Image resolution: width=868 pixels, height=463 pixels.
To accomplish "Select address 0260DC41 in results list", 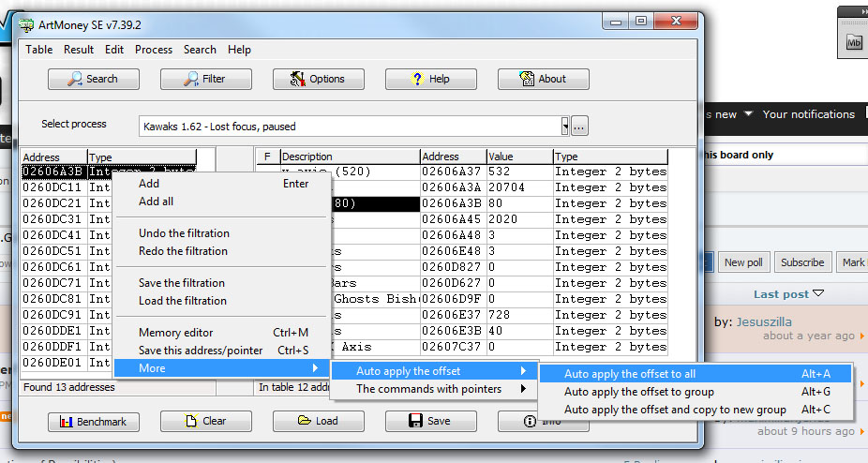I will [x=52, y=235].
